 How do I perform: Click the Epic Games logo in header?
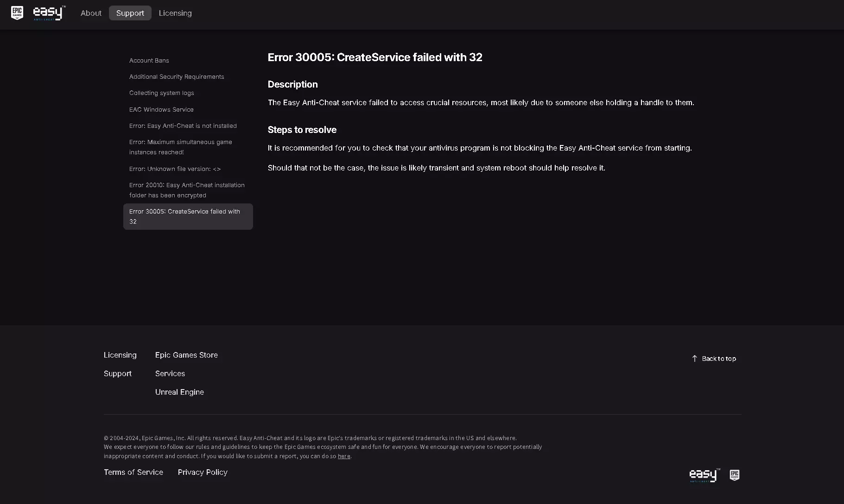click(17, 13)
